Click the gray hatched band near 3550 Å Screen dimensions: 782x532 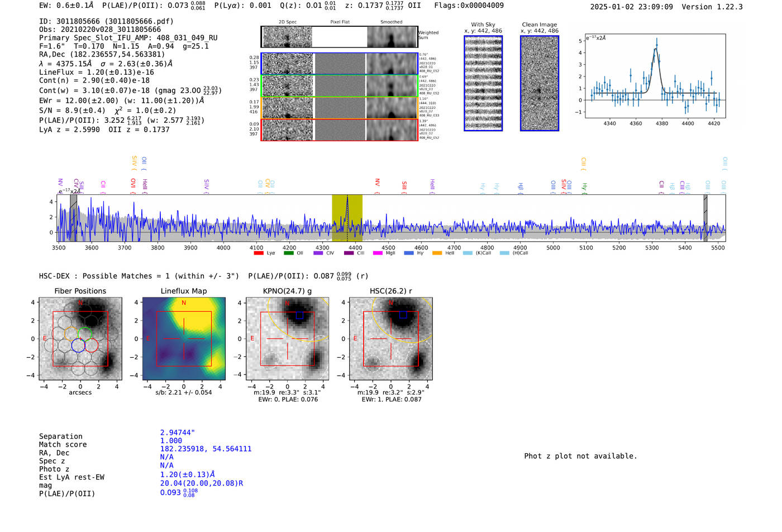73,218
